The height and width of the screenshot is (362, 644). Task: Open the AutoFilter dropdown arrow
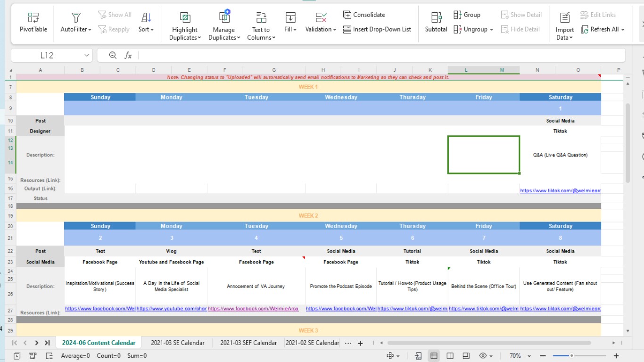[90, 30]
